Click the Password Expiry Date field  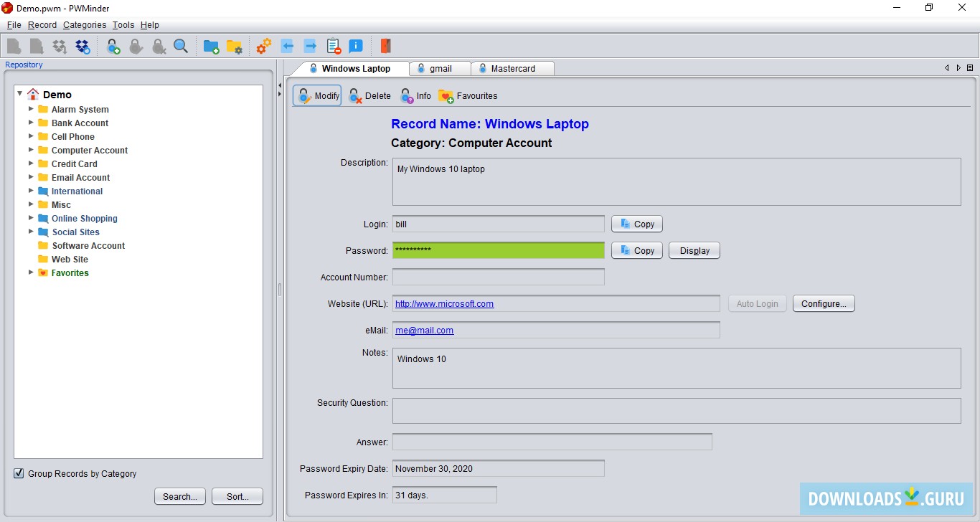[499, 468]
